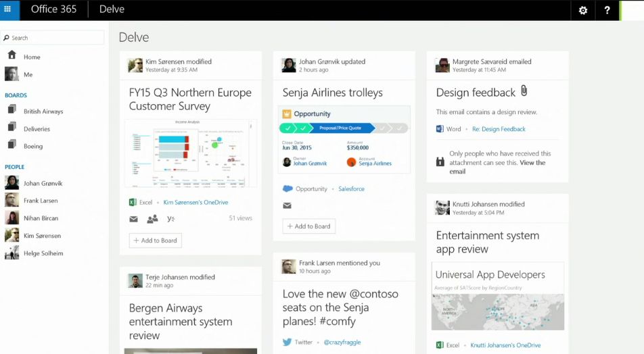This screenshot has height=354, width=644.
Task: Click Senja Airlines account link
Action: tap(375, 163)
